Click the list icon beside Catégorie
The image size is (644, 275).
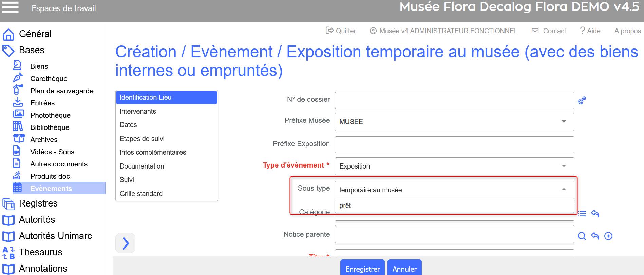[x=582, y=214]
